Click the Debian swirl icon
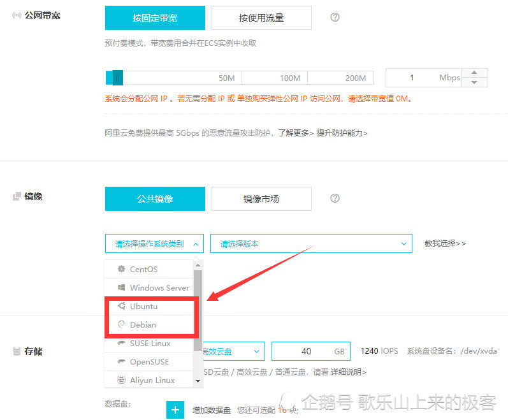Screen dimensions: 508x420 coord(121,324)
